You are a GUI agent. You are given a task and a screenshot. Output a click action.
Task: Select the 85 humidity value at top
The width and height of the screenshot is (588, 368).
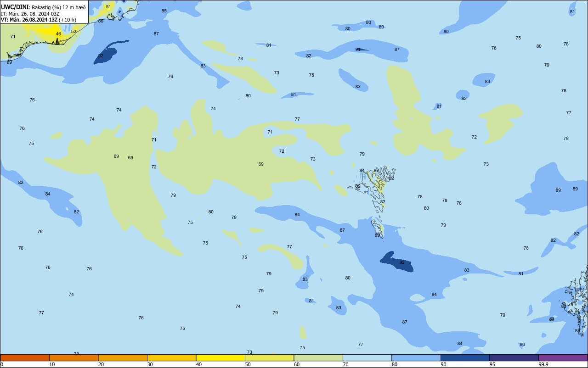point(164,11)
